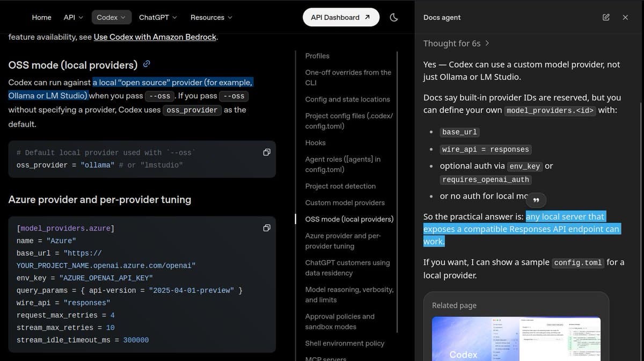Open the Resources dropdown menu
Viewport: 644px width, 361px height.
click(x=211, y=17)
